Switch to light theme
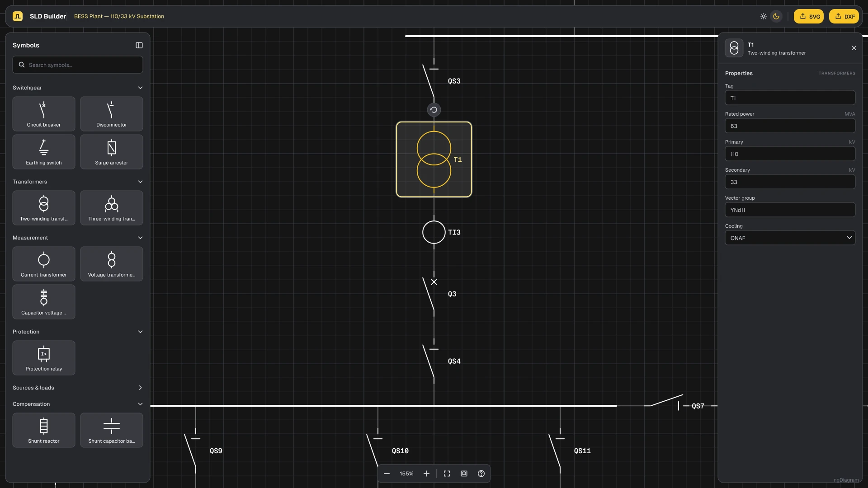 coord(764,16)
